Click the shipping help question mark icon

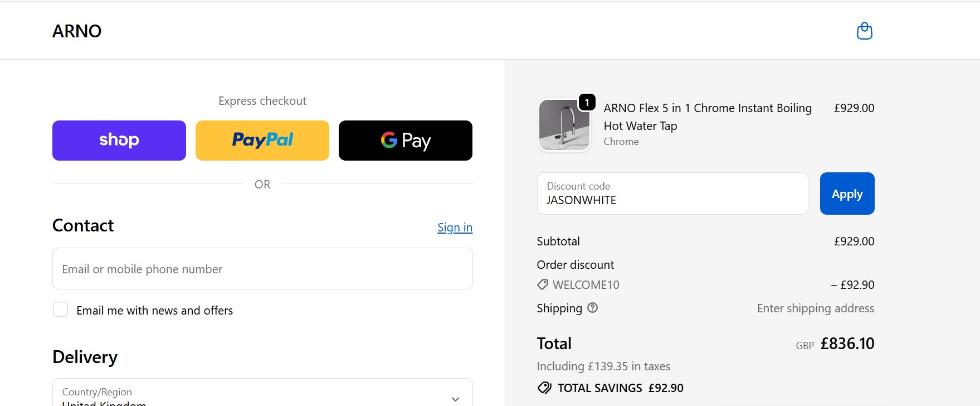coord(592,308)
